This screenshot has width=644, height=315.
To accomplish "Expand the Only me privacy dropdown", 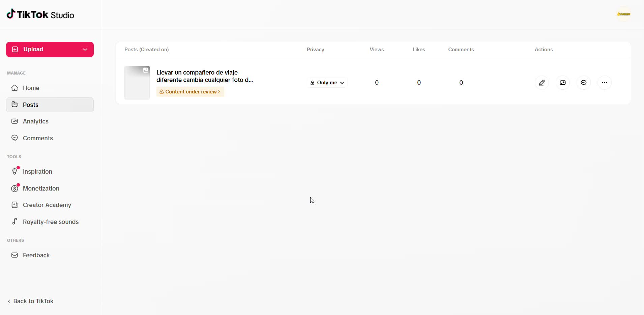I will (327, 83).
